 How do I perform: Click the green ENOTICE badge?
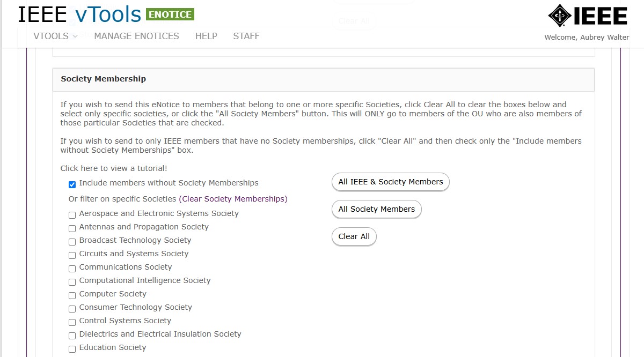(x=170, y=14)
